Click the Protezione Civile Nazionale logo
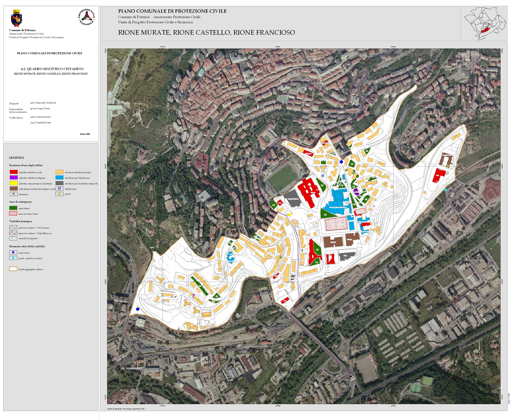The image size is (517, 420). point(86,17)
